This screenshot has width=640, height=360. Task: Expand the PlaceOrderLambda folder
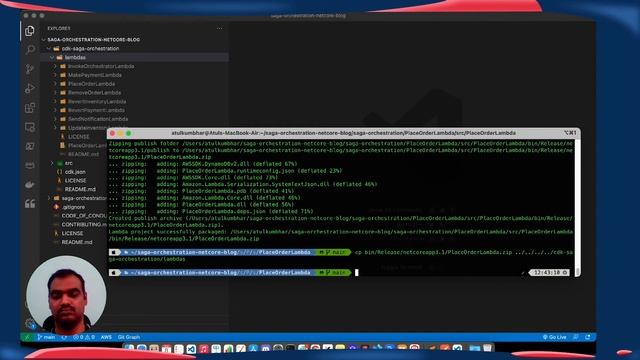(x=56, y=84)
